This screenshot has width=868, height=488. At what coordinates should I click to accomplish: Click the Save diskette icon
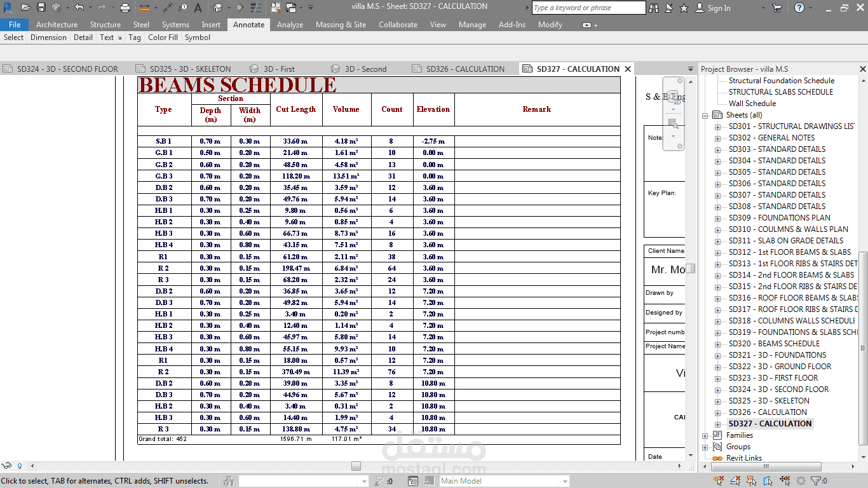click(41, 8)
